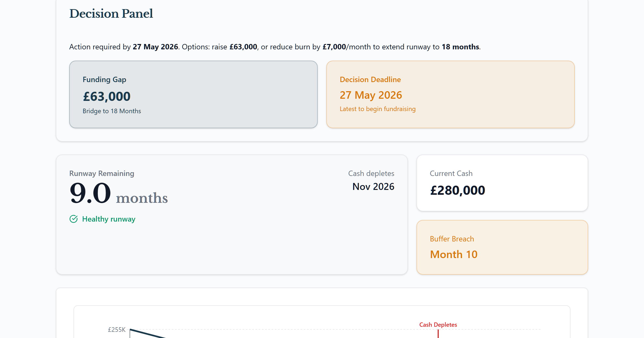Select the Decision Deadline card title
This screenshot has height=338, width=644.
point(370,80)
